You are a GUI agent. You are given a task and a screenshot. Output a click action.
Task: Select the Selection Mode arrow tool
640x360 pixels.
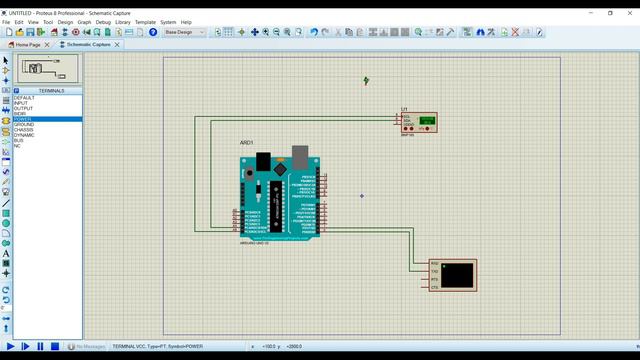tap(6, 60)
